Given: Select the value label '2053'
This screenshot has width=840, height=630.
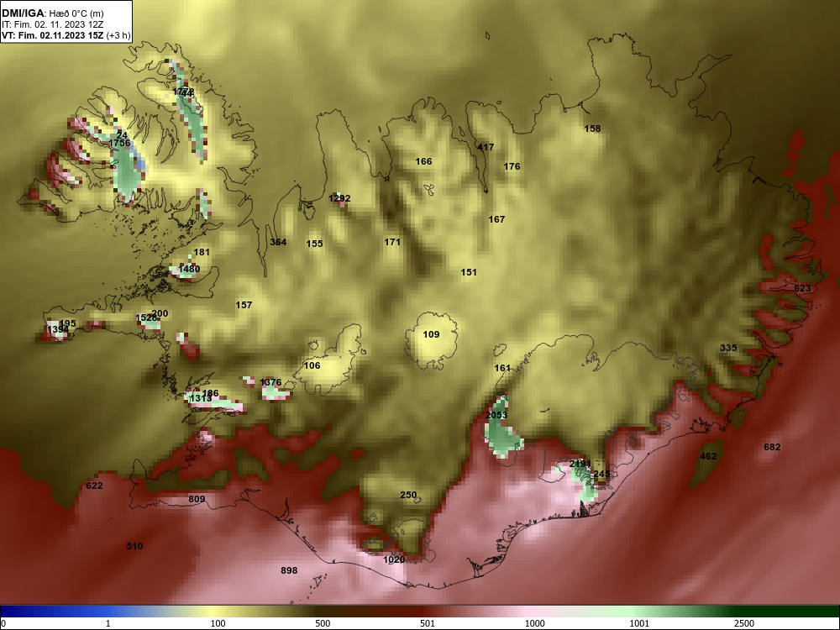Looking at the screenshot, I should coord(496,415).
